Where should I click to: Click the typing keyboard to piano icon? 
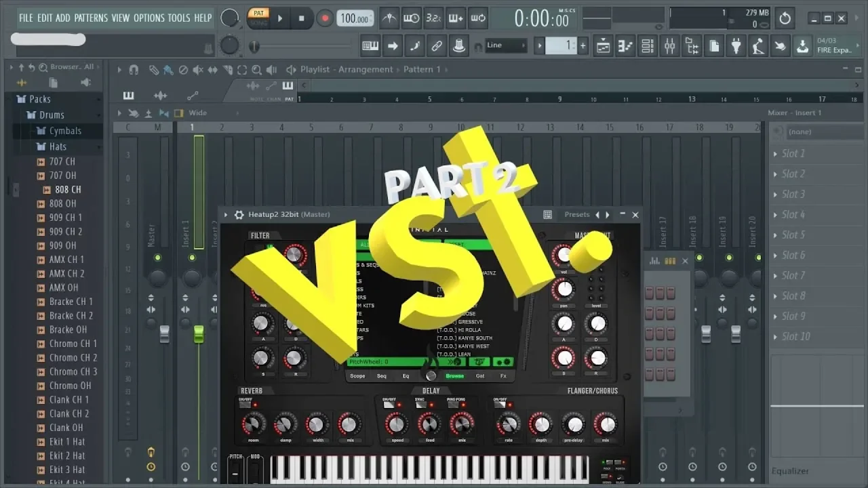pos(370,46)
